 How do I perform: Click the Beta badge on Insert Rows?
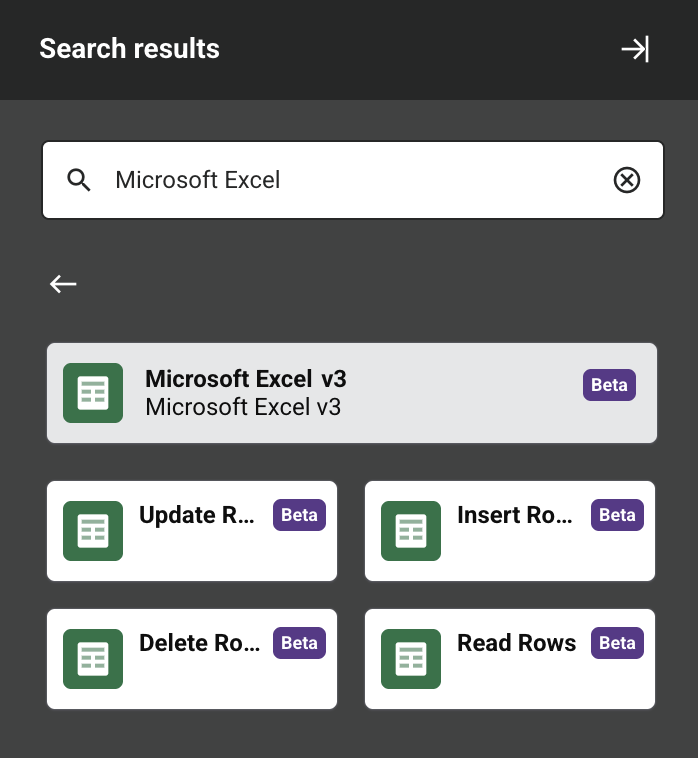click(617, 515)
